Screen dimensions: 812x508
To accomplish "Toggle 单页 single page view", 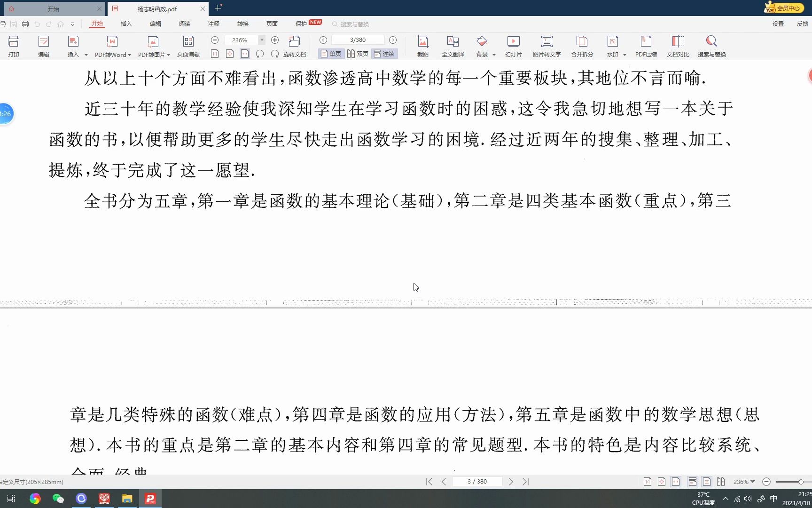I will [331, 54].
